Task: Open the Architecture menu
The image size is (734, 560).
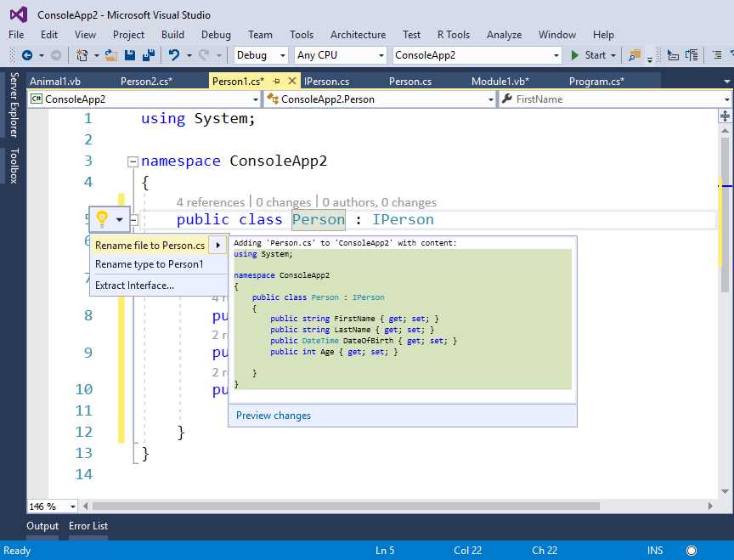Action: point(359,35)
